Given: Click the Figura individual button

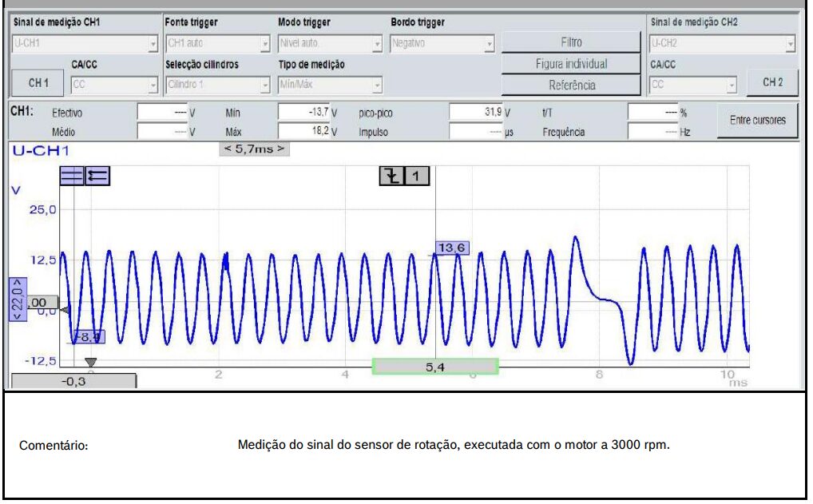Looking at the screenshot, I should point(571,64).
